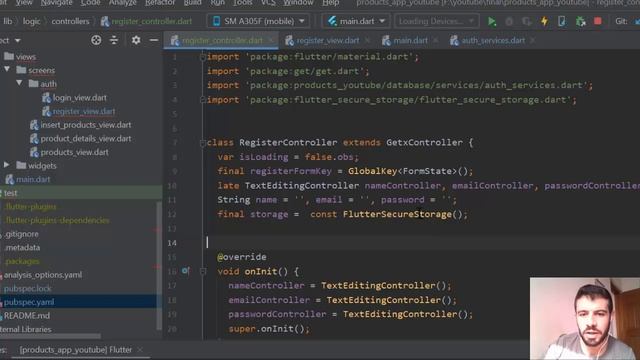
Task: Close the register_controller.dart tab
Action: tap(271, 40)
